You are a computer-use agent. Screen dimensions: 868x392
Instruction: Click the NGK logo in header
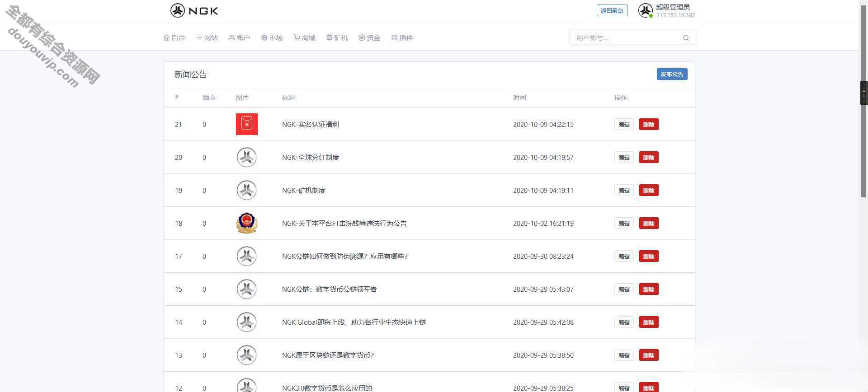(194, 10)
